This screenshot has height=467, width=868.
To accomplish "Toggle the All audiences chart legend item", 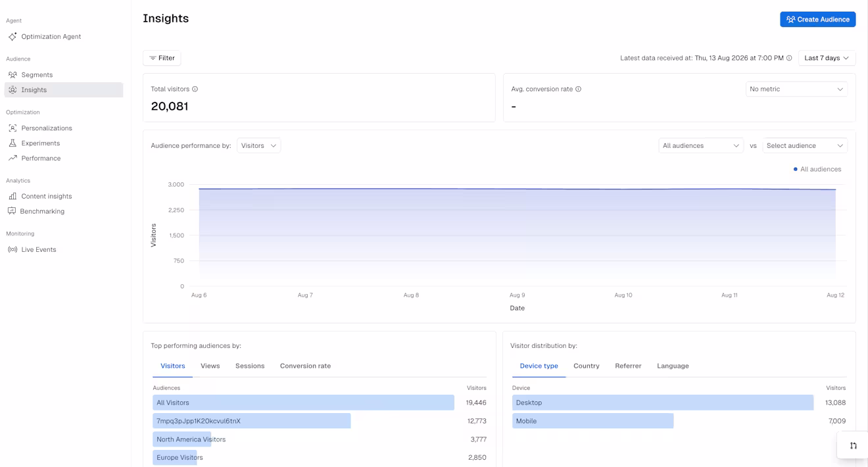I will coord(817,170).
